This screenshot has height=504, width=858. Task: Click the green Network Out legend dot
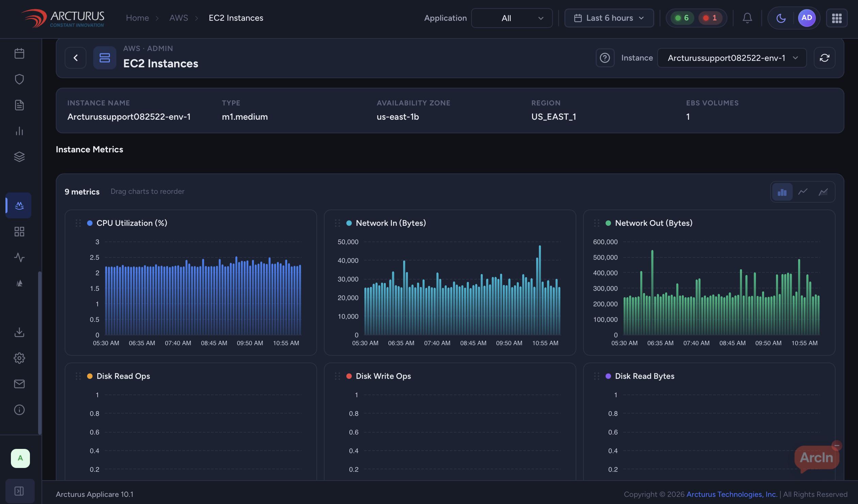(x=608, y=223)
